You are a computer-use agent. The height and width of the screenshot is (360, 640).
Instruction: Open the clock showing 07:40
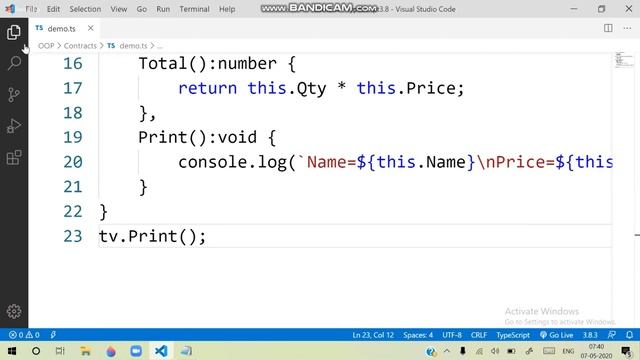click(x=596, y=351)
